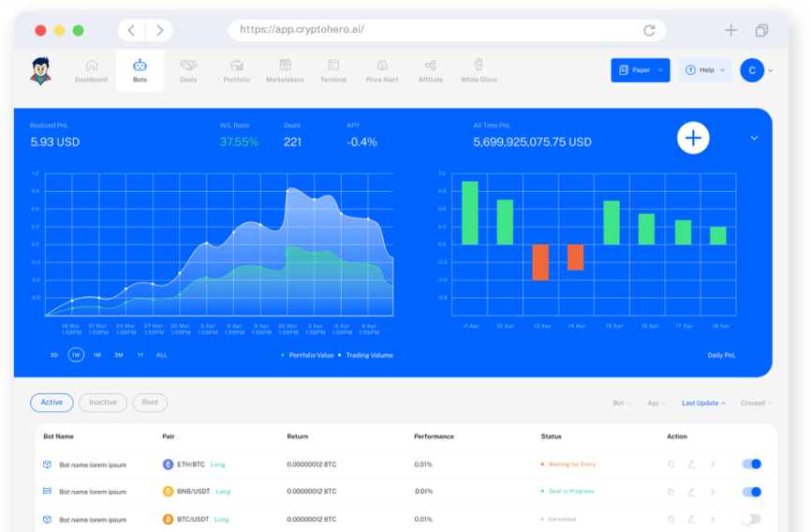Enable the BTC/USDT bot switch

point(751,519)
